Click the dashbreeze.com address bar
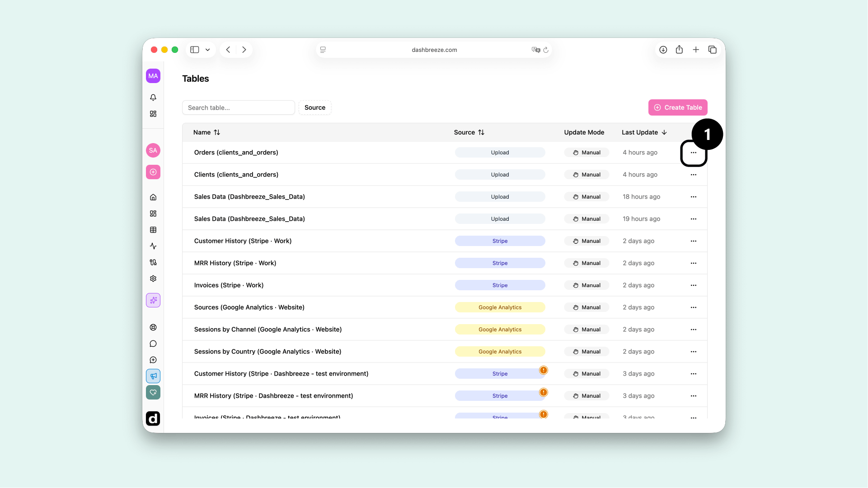 point(434,50)
